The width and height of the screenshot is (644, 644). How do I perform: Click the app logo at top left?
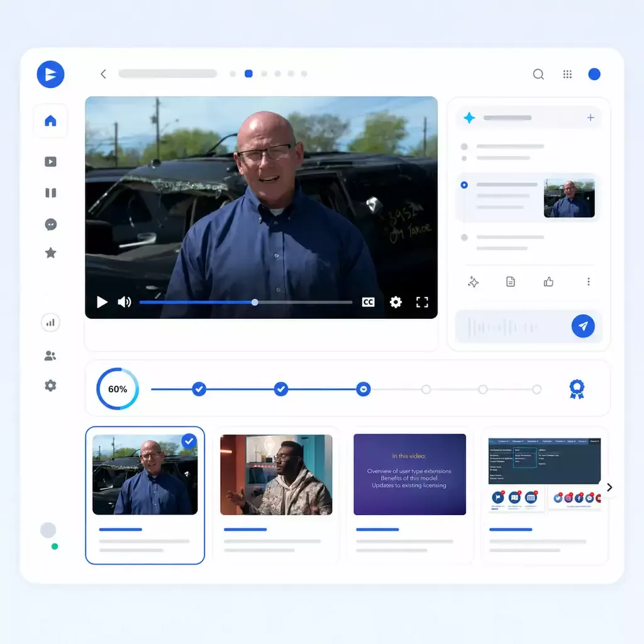click(x=50, y=74)
